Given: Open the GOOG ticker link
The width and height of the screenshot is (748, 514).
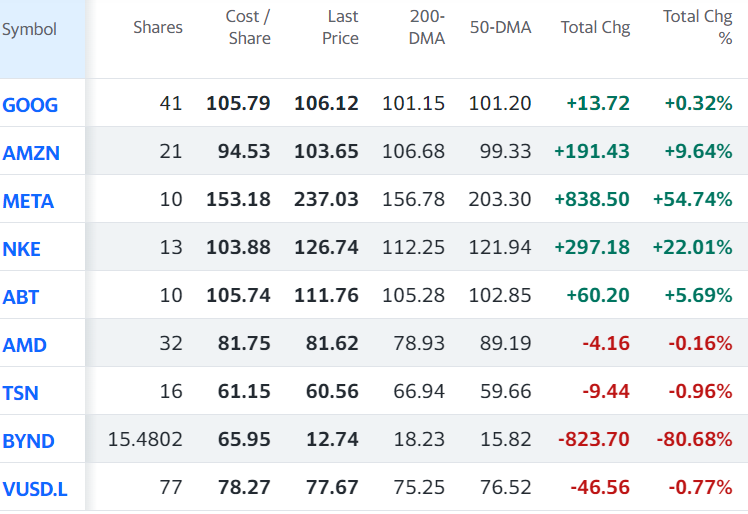Looking at the screenshot, I should (x=30, y=105).
